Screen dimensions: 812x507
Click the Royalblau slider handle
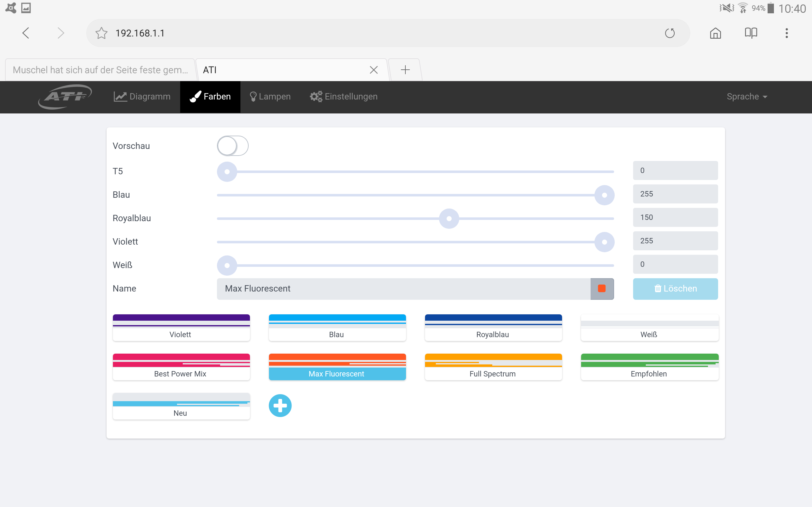(x=449, y=219)
